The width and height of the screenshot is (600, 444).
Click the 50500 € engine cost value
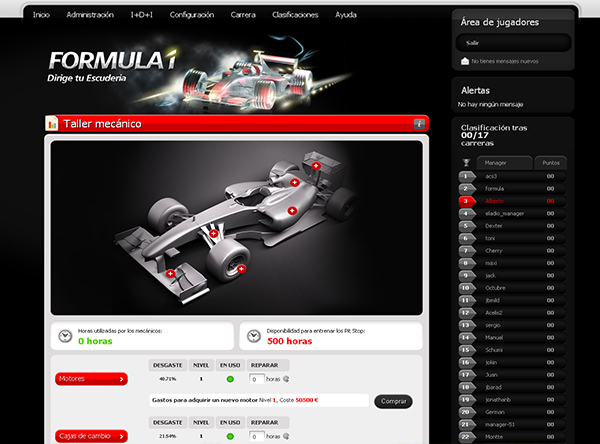(x=307, y=400)
